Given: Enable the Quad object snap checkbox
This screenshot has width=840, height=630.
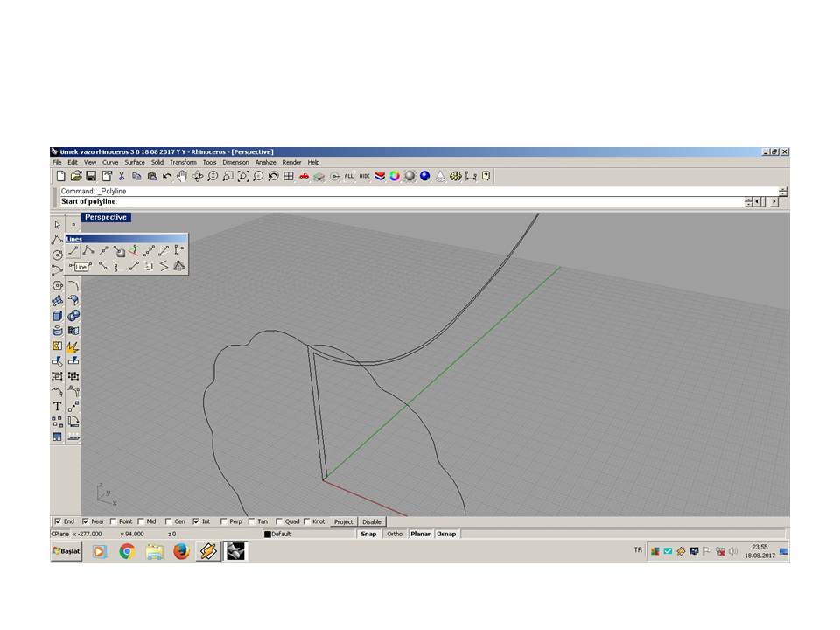Looking at the screenshot, I should click(279, 521).
